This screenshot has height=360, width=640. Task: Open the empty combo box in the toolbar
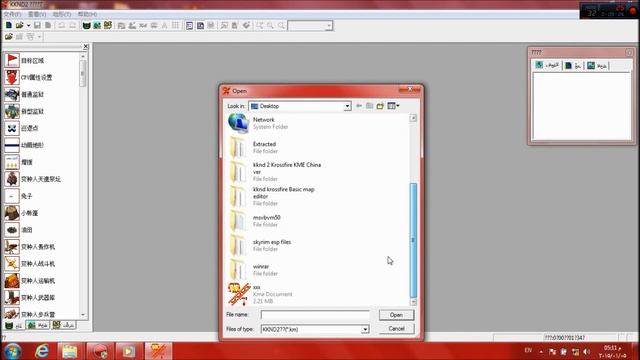(x=310, y=26)
